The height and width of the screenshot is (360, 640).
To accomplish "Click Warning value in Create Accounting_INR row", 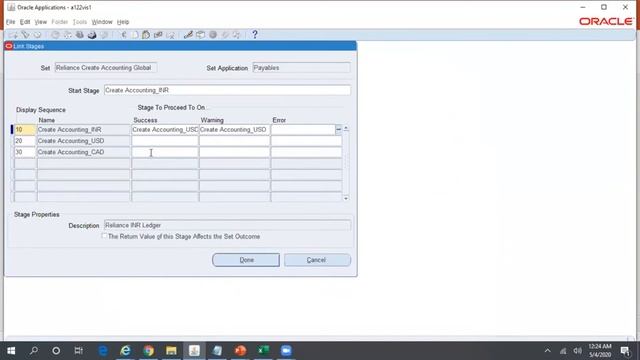I will (x=234, y=129).
